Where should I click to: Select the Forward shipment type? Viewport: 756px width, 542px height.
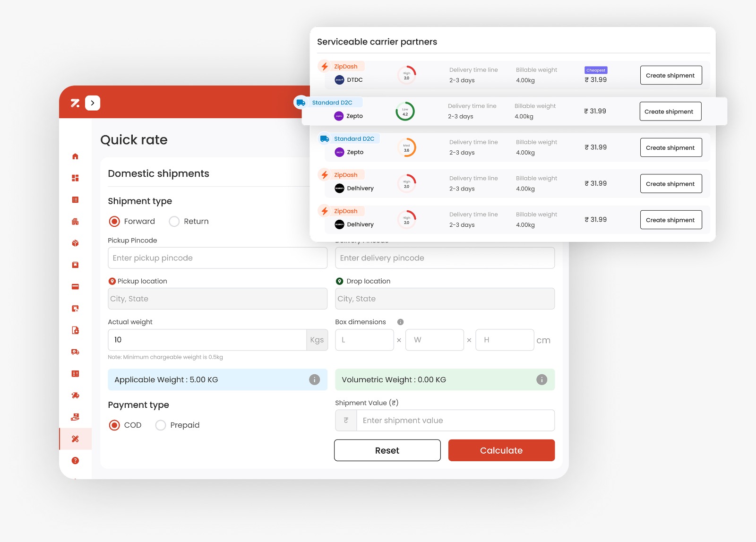click(x=115, y=222)
